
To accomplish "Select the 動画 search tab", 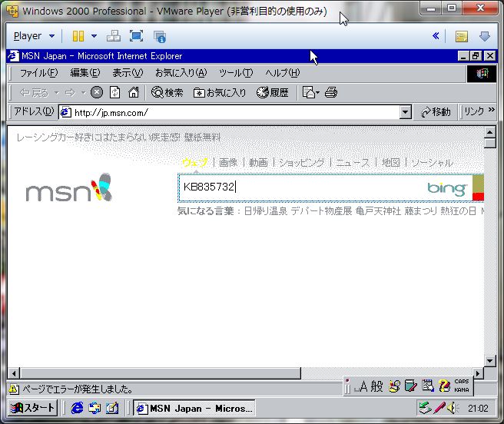I will click(x=258, y=163).
